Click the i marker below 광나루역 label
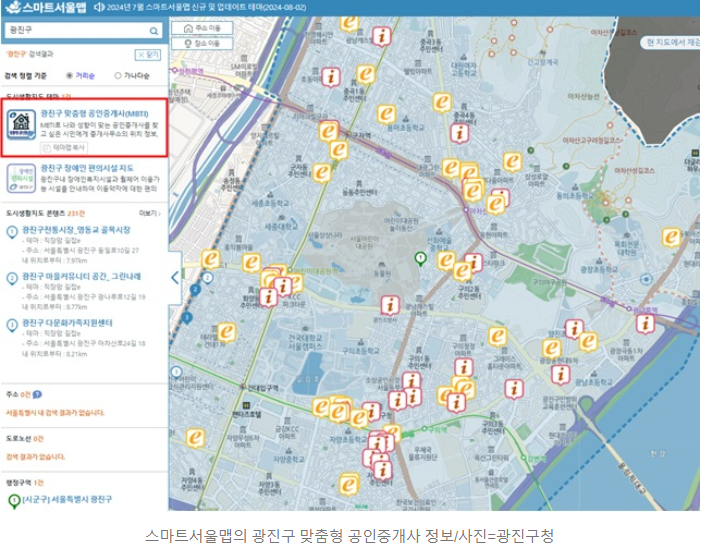The image size is (701, 545). (645, 324)
